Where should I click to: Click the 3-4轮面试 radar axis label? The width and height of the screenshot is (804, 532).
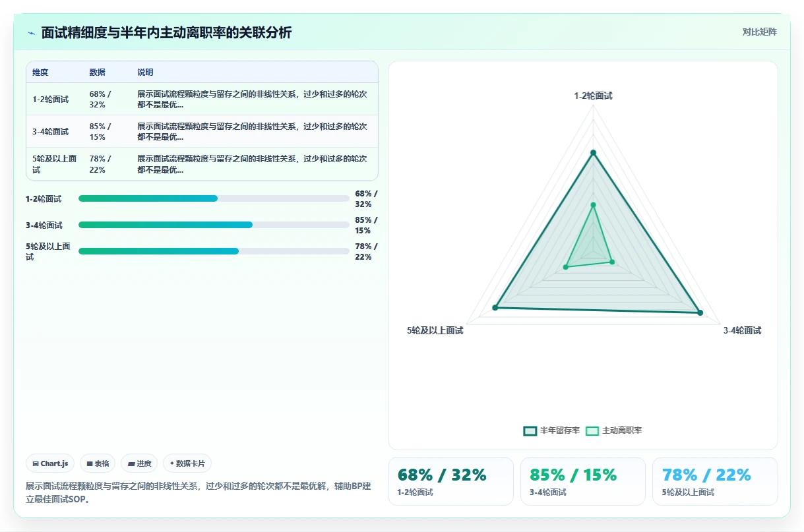pos(742,330)
